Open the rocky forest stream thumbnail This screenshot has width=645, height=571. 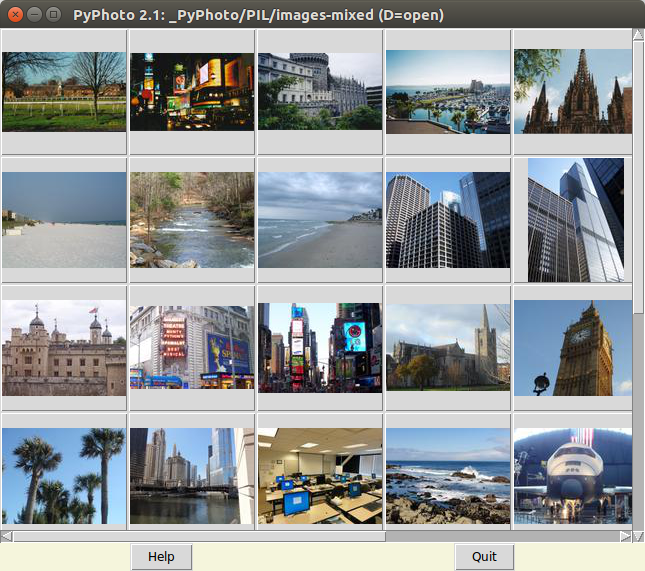click(192, 220)
